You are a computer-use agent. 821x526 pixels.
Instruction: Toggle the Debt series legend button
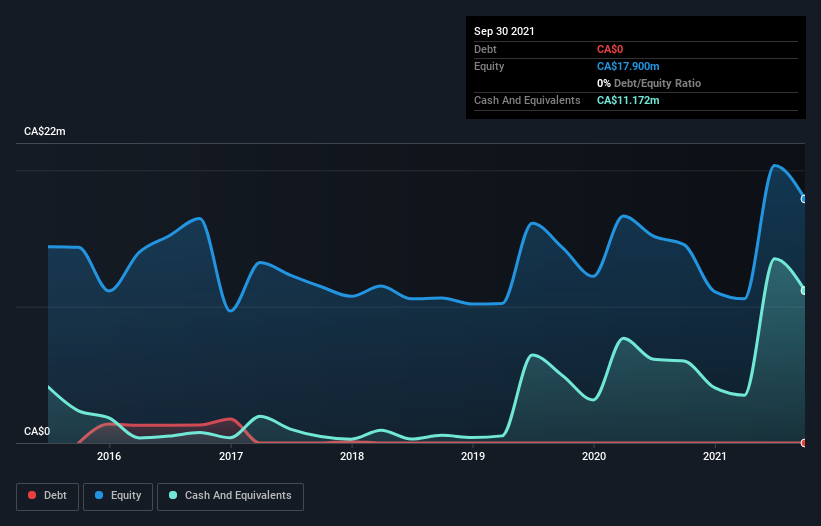(47, 496)
